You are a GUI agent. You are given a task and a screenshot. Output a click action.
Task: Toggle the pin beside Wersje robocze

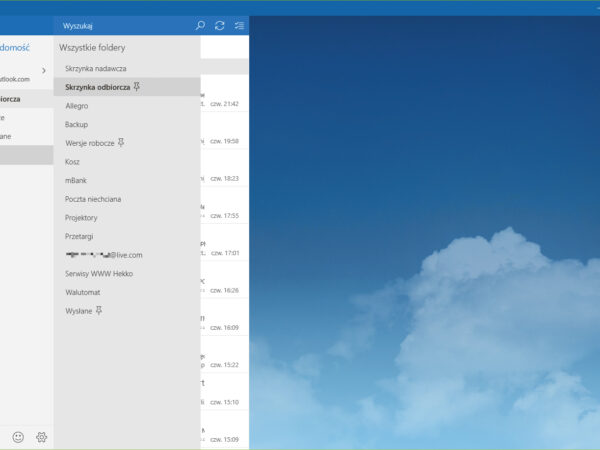coord(121,143)
